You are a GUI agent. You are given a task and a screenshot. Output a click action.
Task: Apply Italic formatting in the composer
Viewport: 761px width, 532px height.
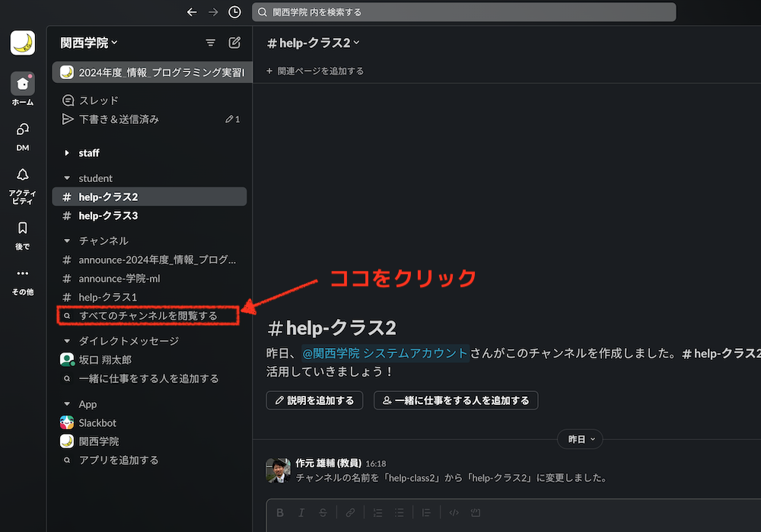301,512
